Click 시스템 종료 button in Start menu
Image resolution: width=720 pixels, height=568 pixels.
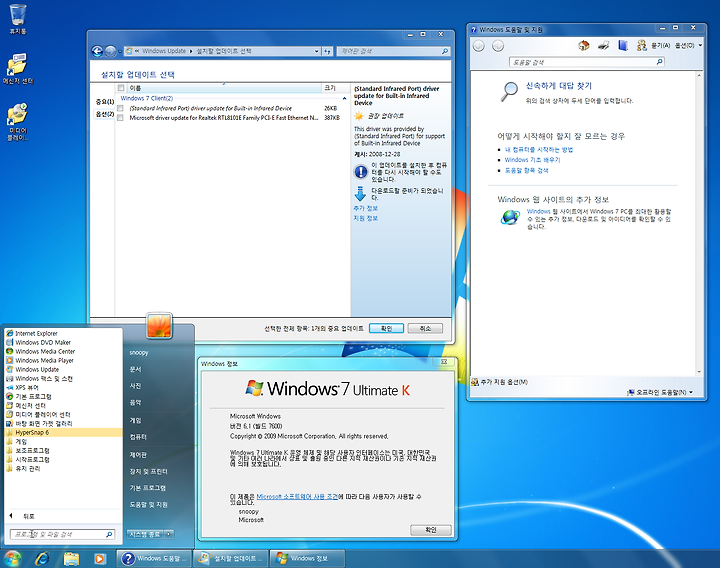(145, 534)
